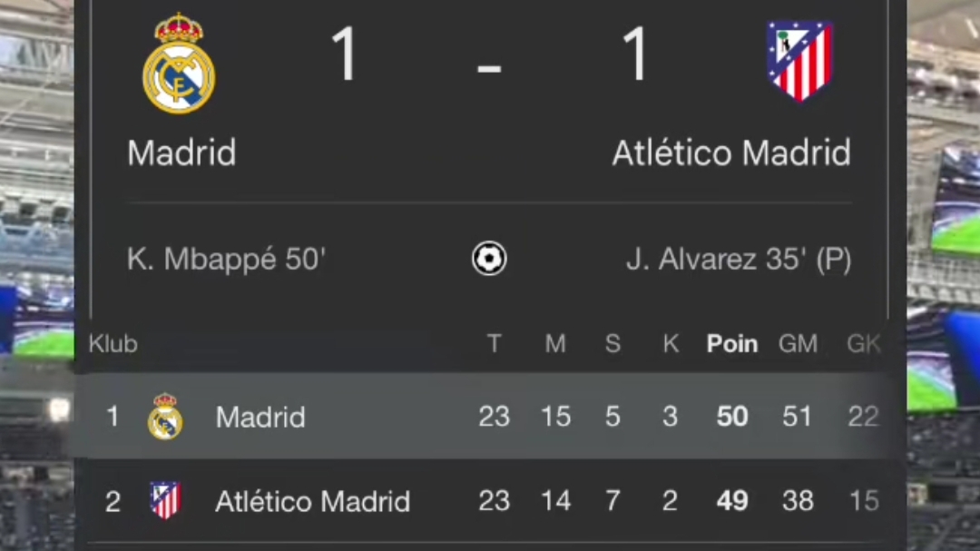Viewport: 980px width, 551px height.
Task: Click the small Atlético Madrid crest in the standings
Action: click(165, 500)
